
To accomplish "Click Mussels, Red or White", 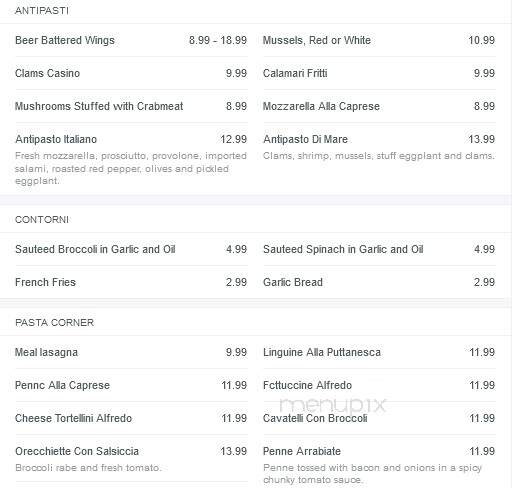I will click(x=317, y=40).
